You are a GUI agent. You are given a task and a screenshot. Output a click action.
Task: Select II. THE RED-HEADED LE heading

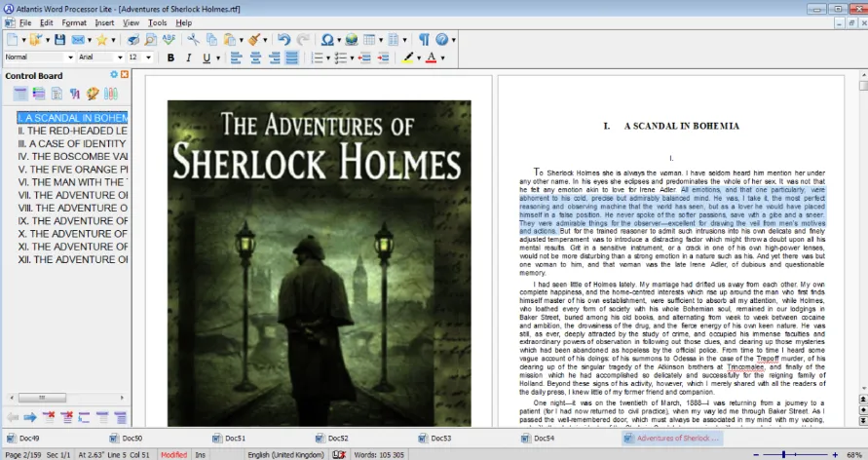point(72,131)
